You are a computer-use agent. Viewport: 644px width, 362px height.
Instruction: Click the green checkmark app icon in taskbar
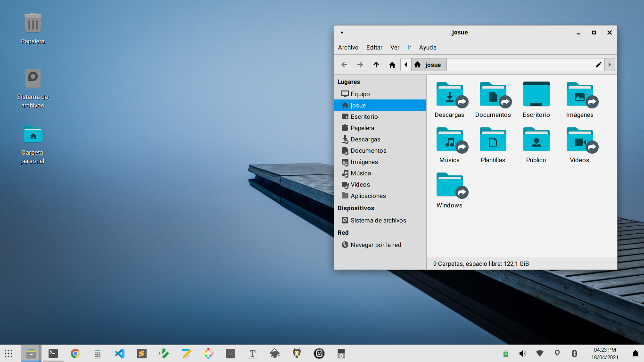click(x=164, y=354)
